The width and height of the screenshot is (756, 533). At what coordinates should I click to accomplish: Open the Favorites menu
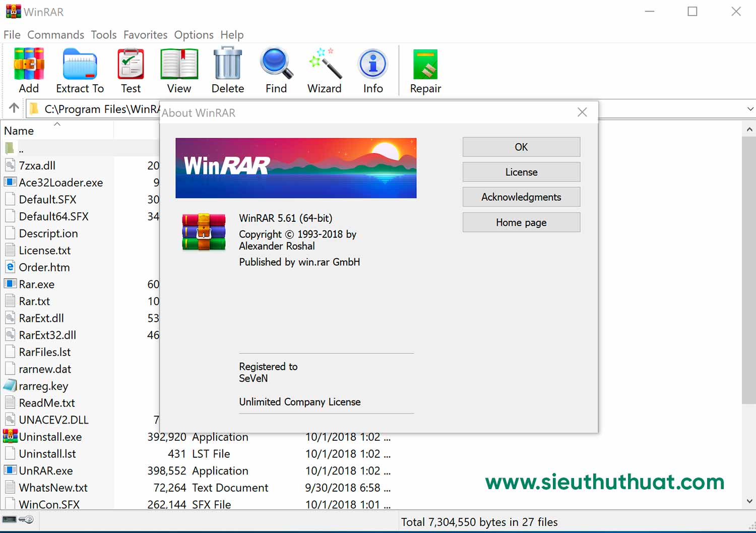[x=146, y=35]
